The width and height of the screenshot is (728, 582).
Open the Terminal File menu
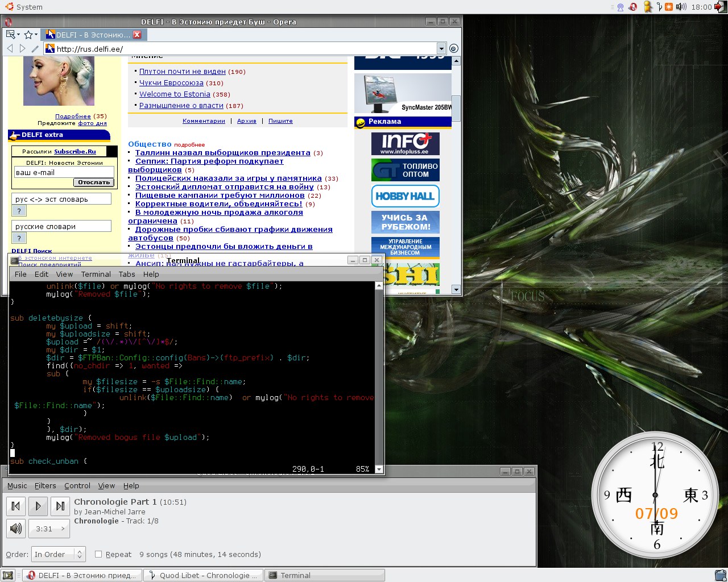pos(20,274)
